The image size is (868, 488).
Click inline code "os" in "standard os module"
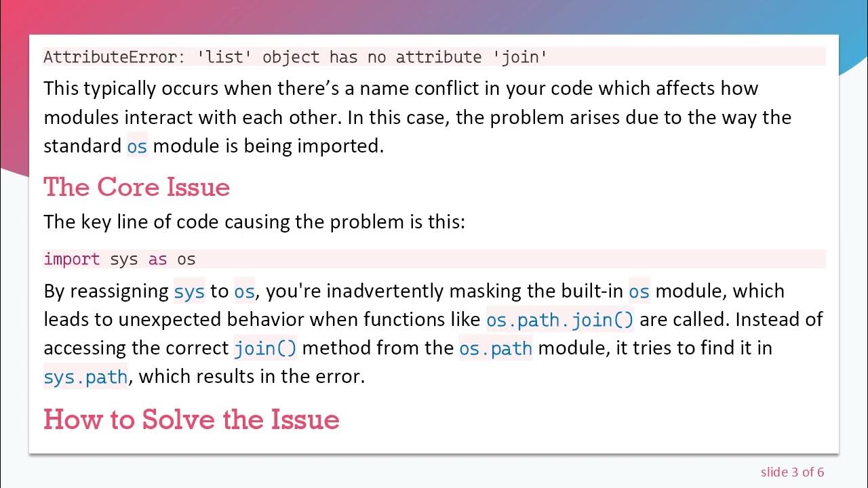137,146
